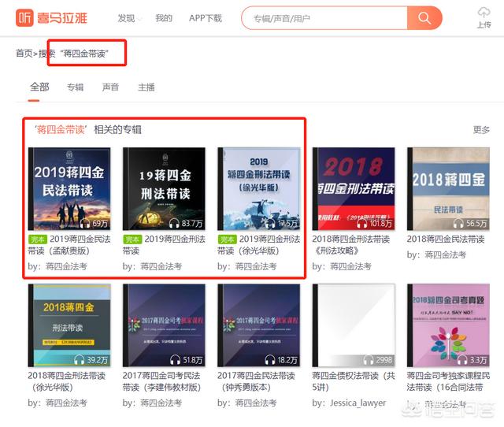
Task: Select the 全部 tab
Action: point(39,87)
